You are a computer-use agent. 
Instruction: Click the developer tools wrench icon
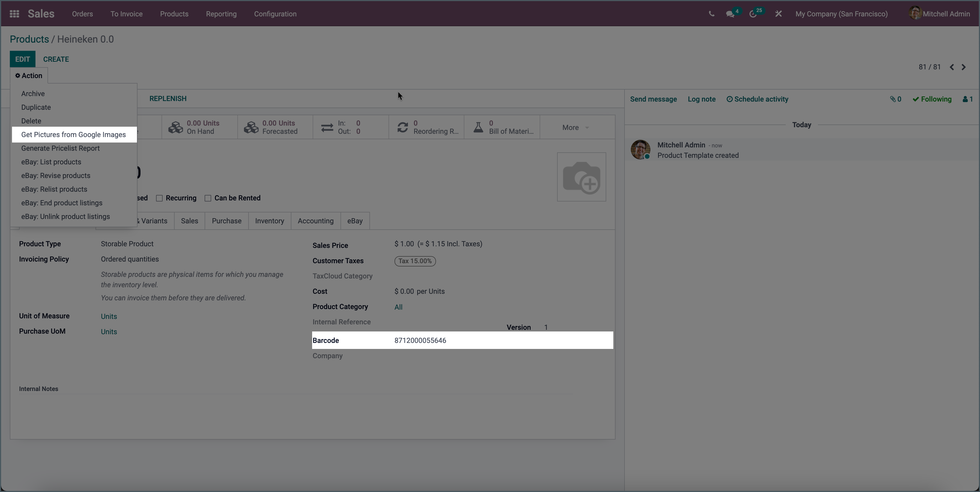(x=778, y=13)
